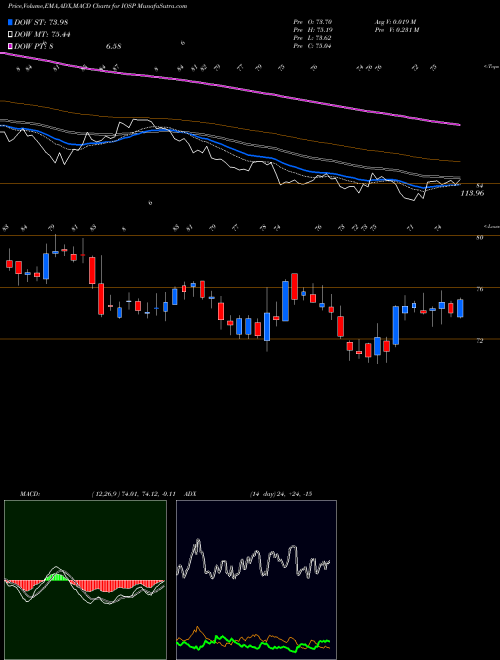
Task: Click the MACD panel title
Action: [x=29, y=494]
